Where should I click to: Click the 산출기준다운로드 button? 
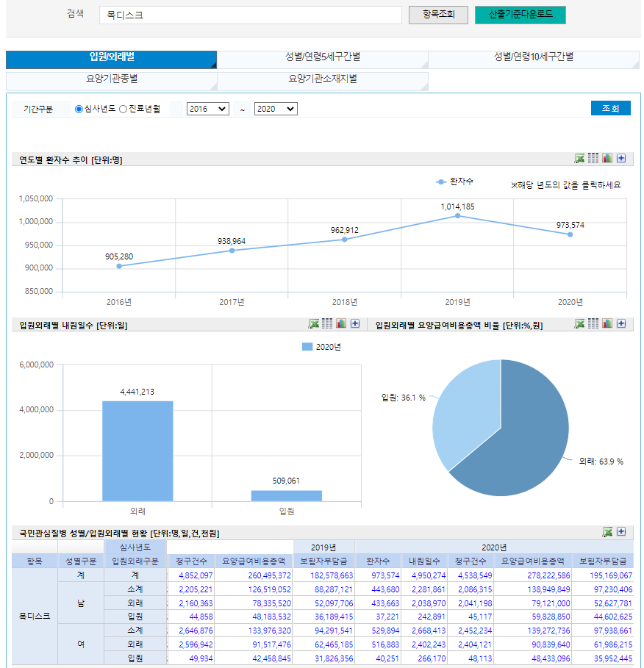(x=520, y=15)
